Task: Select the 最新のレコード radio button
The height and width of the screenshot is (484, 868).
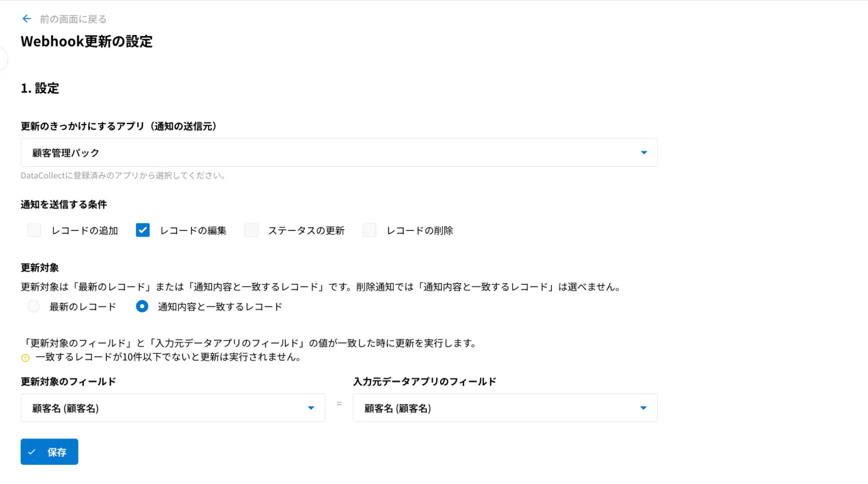Action: coord(34,306)
